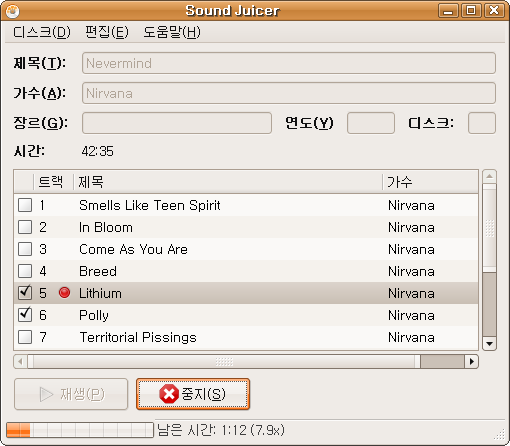Click the horizontal scroll left arrow
Viewport: 510px width, 446px height.
click(20, 362)
